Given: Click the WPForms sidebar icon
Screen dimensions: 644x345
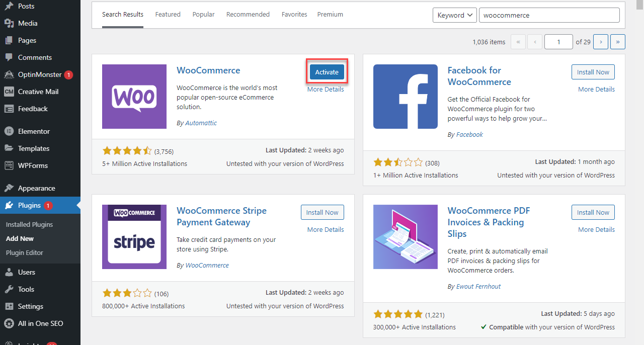Looking at the screenshot, I should pyautogui.click(x=9, y=165).
